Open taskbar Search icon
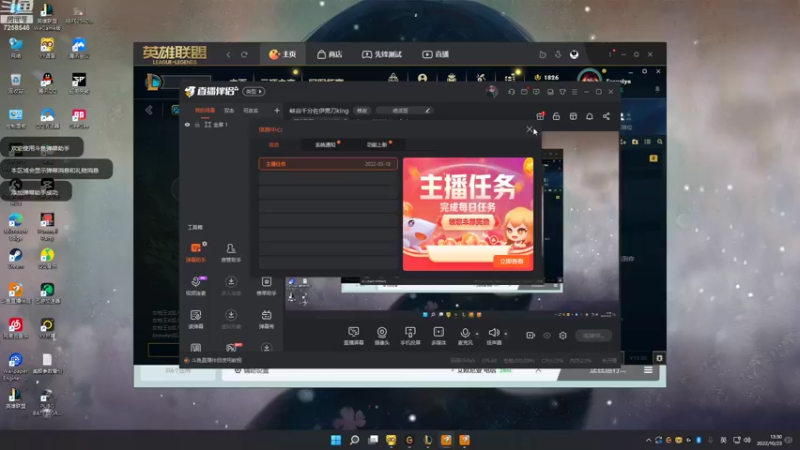 (x=355, y=440)
